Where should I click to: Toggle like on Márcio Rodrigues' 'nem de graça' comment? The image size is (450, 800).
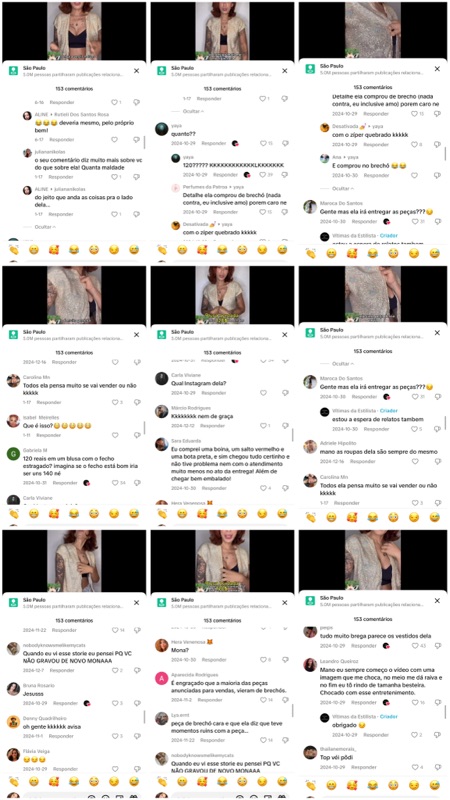pyautogui.click(x=263, y=426)
